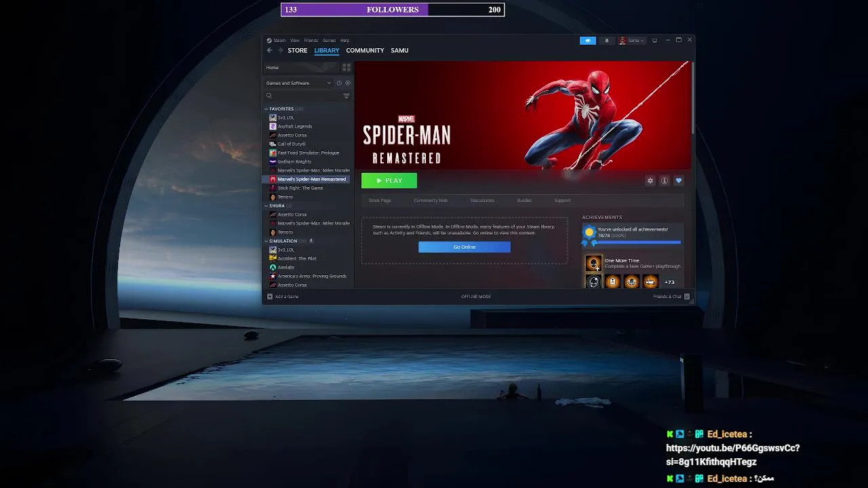Screen dimensions: 868x488
Task: Switch to the COMMUNITY tab
Action: point(365,50)
